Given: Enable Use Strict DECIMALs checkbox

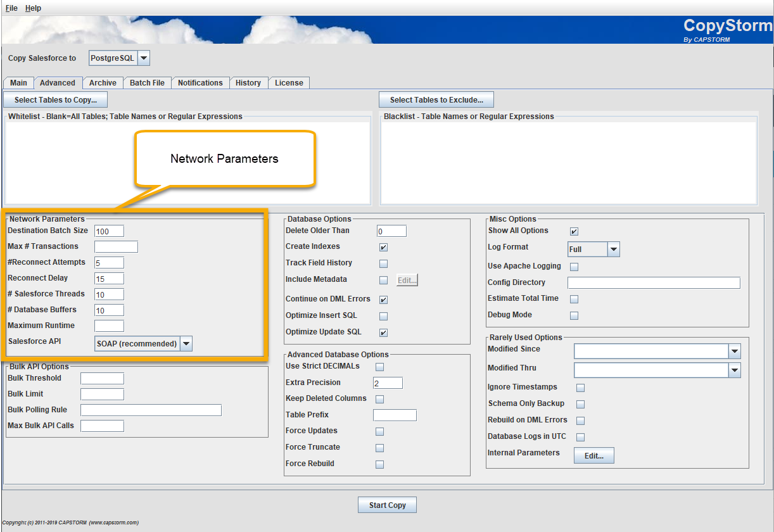Looking at the screenshot, I should (x=379, y=367).
